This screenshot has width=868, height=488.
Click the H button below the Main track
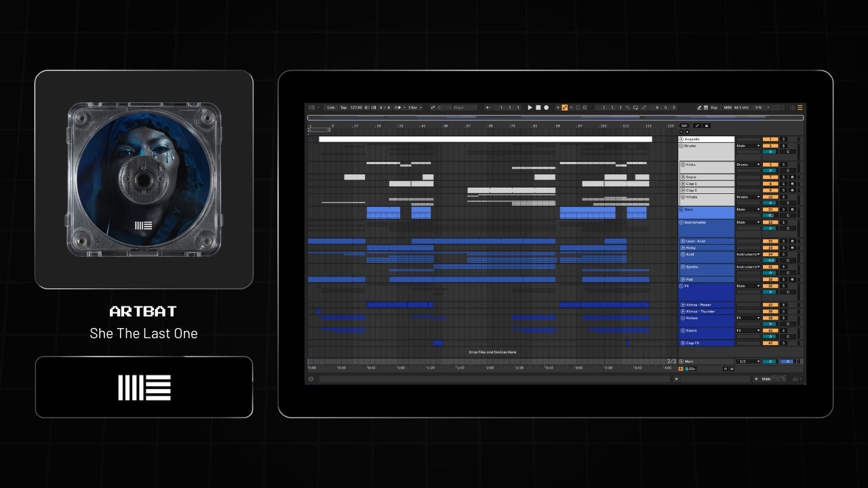pyautogui.click(x=725, y=369)
